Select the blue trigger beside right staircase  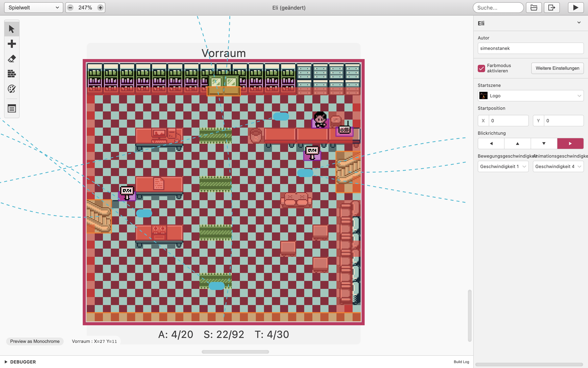pyautogui.click(x=305, y=173)
